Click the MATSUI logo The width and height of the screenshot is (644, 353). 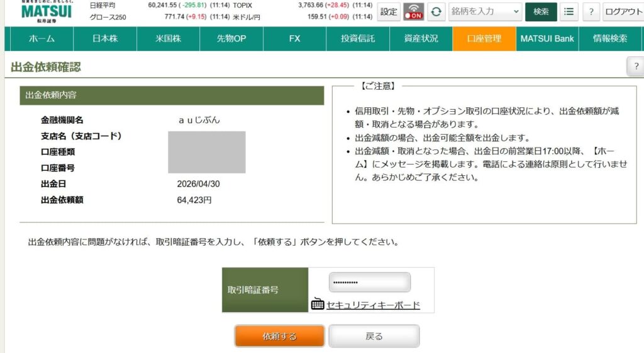click(x=47, y=11)
